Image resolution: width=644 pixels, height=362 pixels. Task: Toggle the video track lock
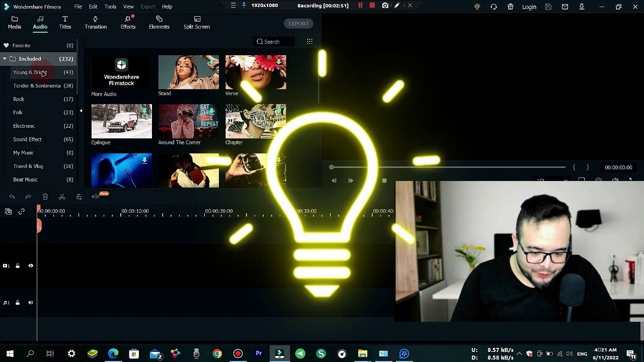pyautogui.click(x=18, y=265)
